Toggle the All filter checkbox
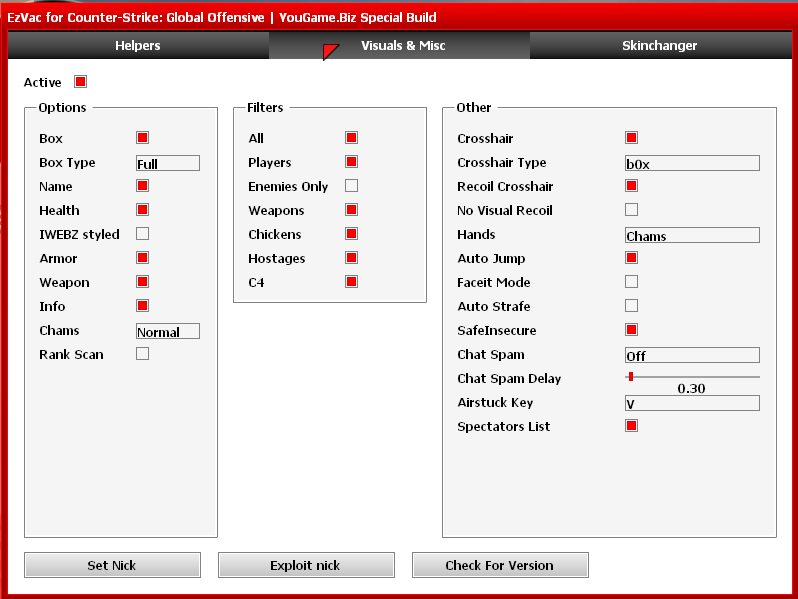798x599 pixels. tap(351, 137)
